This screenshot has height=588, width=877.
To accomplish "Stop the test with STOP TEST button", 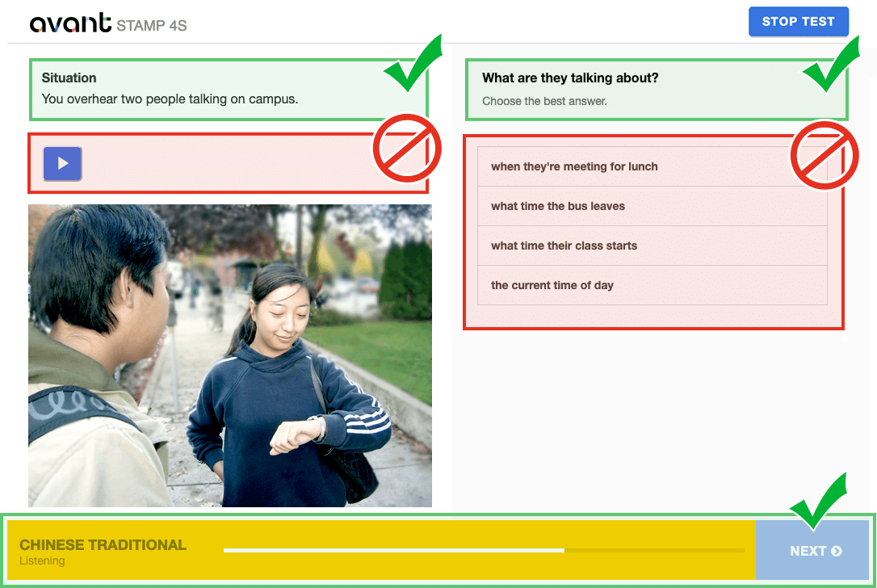I will click(798, 22).
